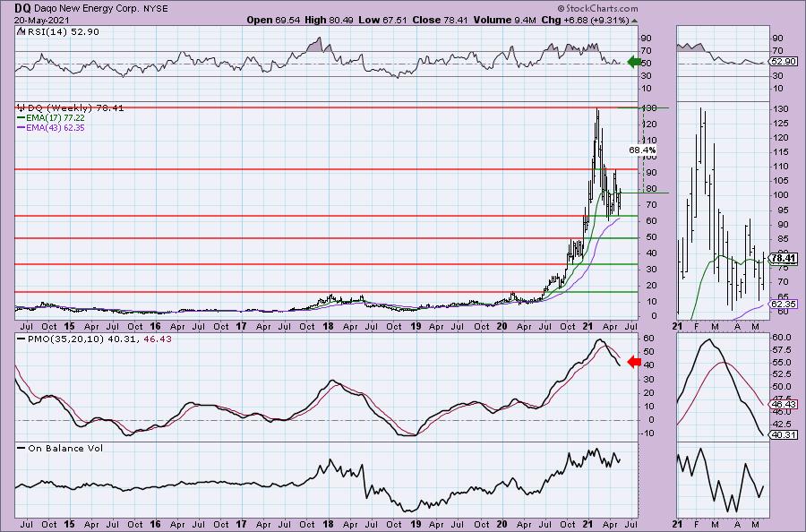Select the Low 67.51 value

point(382,20)
